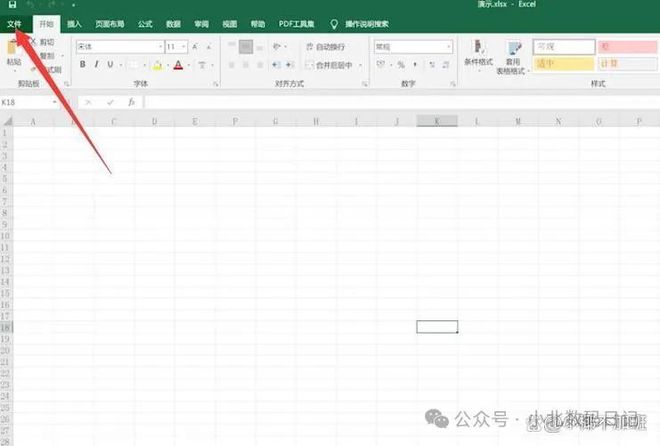Click the Undo arrow in quick access toolbar
The image size is (660, 446).
click(x=30, y=5)
